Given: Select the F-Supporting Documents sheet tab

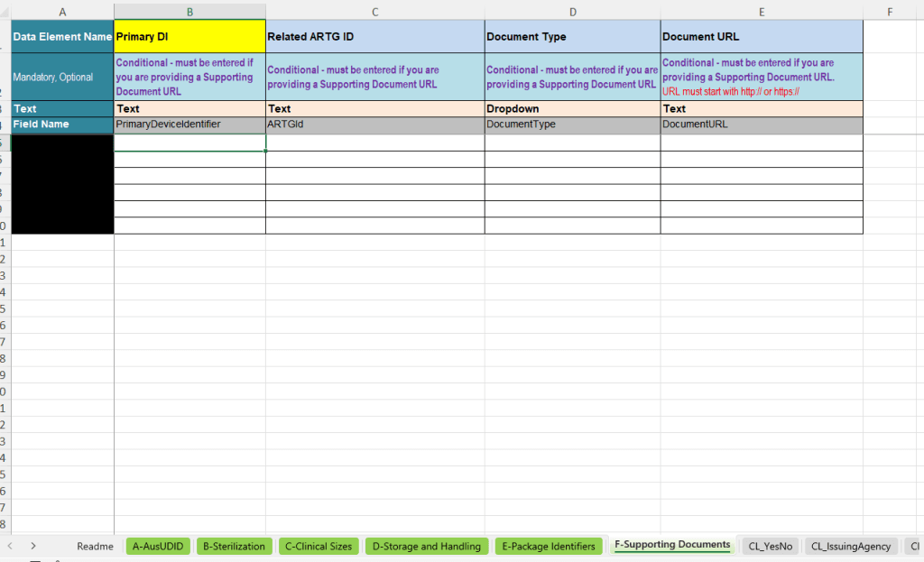Looking at the screenshot, I should point(672,545).
